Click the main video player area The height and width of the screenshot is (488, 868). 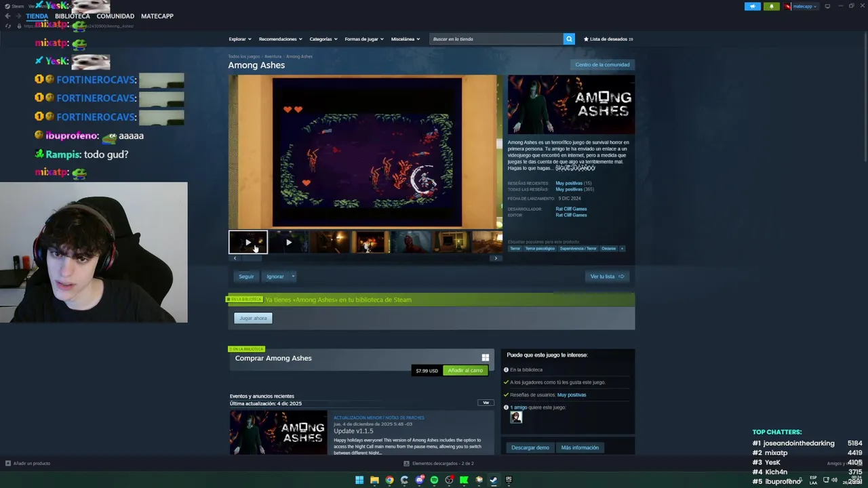(x=366, y=152)
